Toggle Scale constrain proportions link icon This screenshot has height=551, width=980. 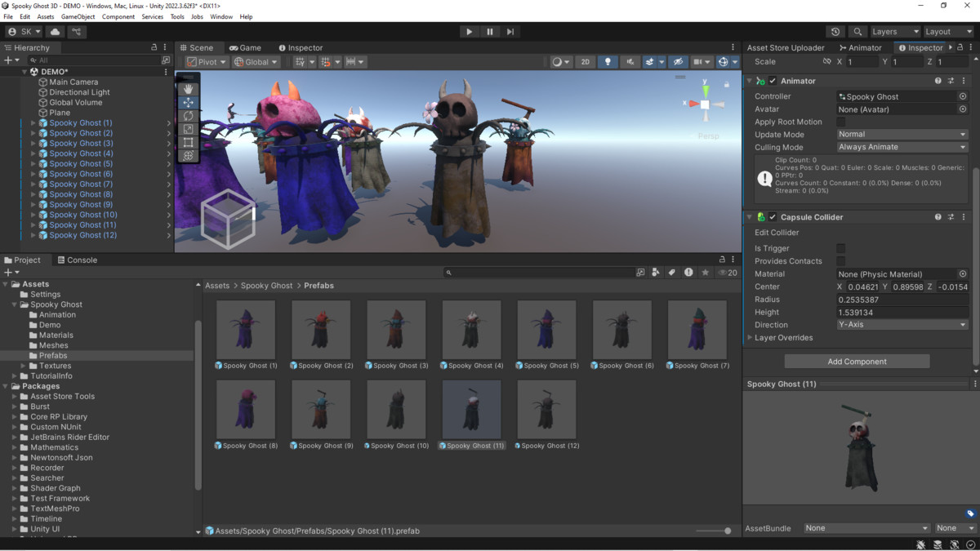coord(826,61)
